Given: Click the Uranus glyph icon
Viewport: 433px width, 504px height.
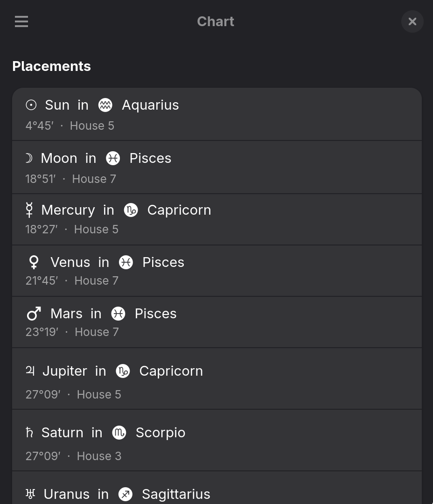Looking at the screenshot, I should coord(30,494).
